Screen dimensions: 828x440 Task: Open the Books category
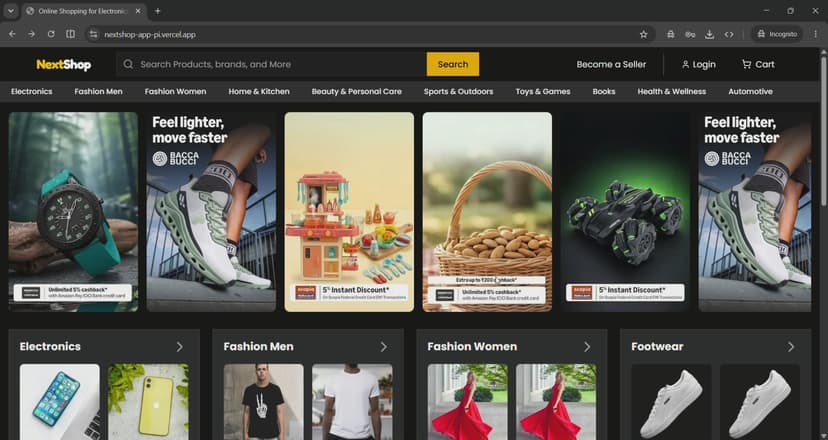(604, 91)
